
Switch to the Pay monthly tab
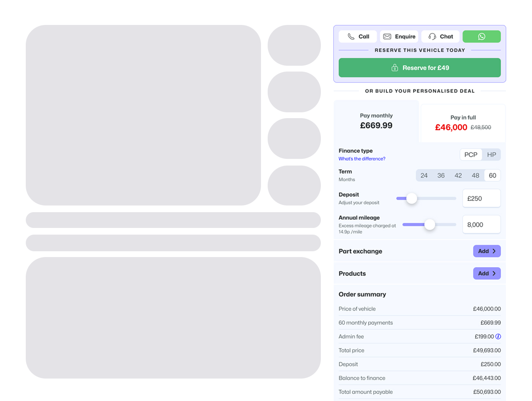(376, 121)
